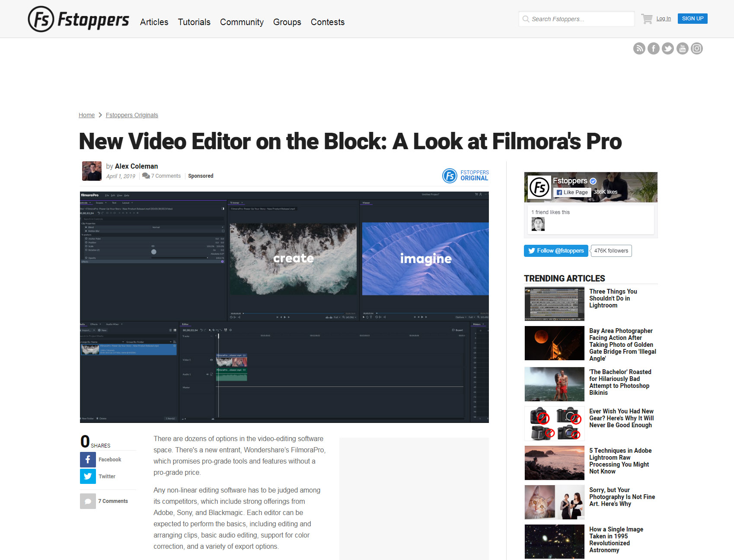Open the Instagram round icon in the header
Viewport: 734px width, 560px height.
coord(697,48)
